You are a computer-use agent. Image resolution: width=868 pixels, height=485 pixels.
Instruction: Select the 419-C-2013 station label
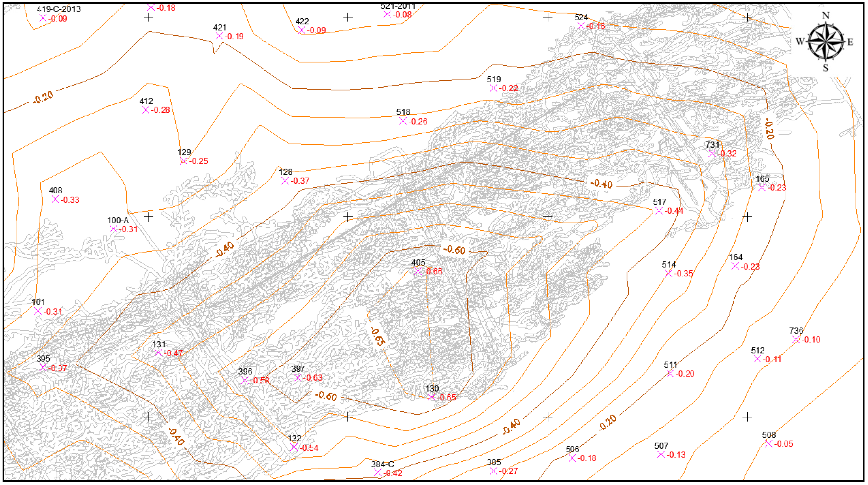[59, 9]
